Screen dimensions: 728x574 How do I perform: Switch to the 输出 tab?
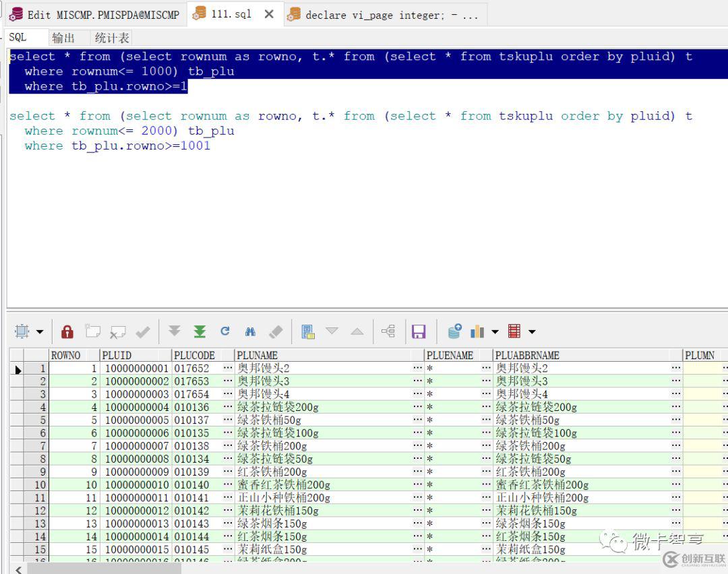click(63, 38)
